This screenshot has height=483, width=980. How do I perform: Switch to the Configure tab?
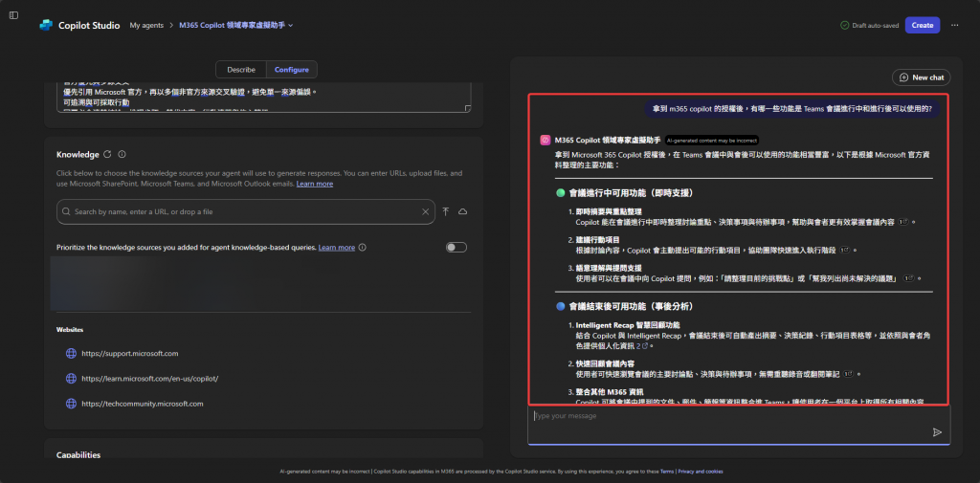click(x=292, y=70)
